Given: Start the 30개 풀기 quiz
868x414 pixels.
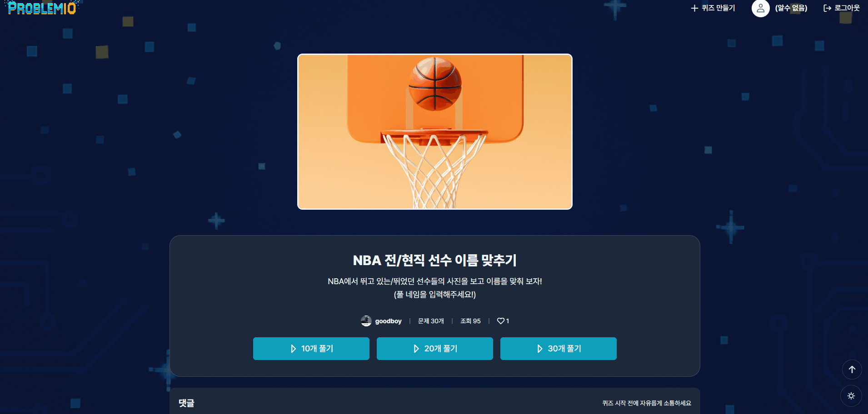Looking at the screenshot, I should tap(559, 349).
